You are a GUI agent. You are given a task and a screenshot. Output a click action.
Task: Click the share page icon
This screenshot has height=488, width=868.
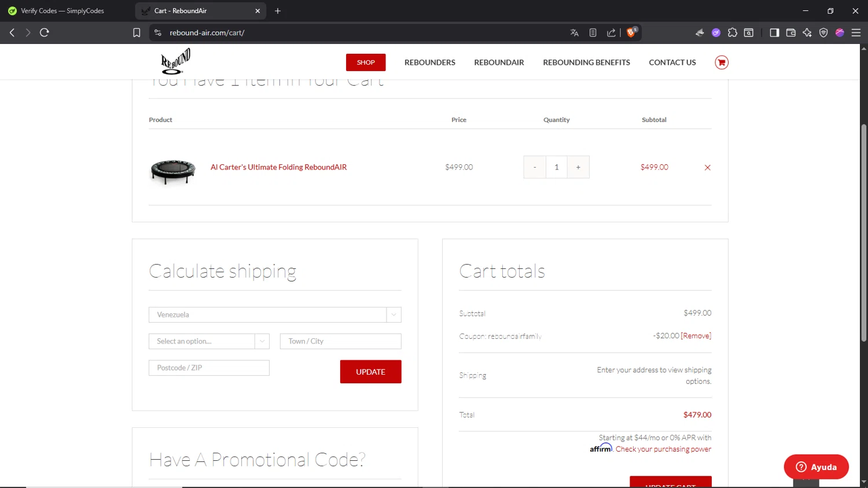point(611,33)
